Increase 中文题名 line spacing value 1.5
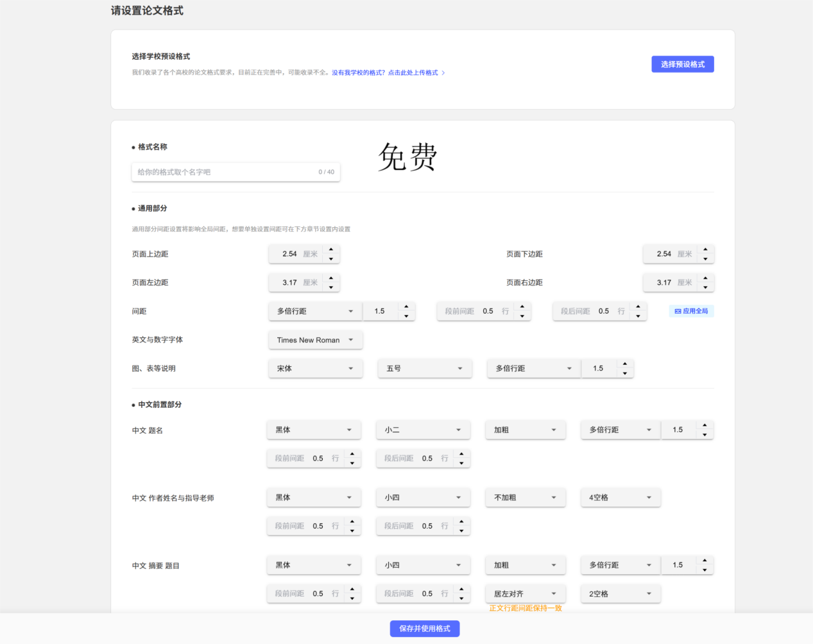Screen dimensions: 813x644 pyautogui.click(x=705, y=425)
